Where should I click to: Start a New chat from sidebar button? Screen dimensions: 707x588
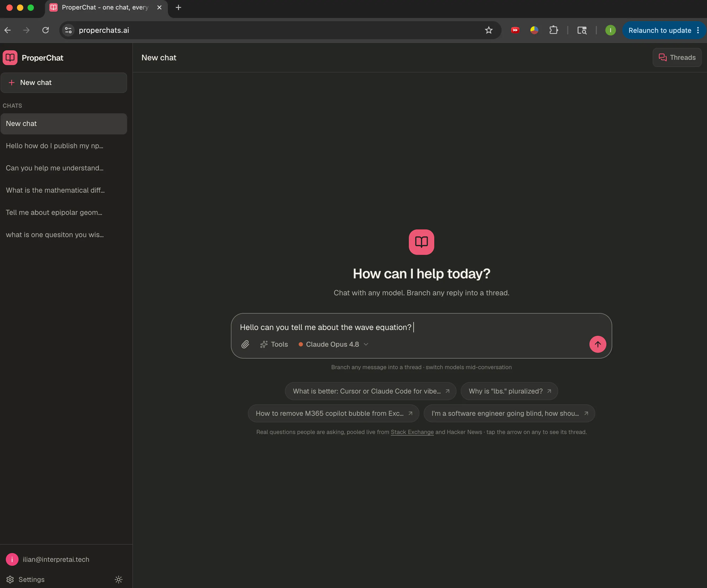click(64, 83)
